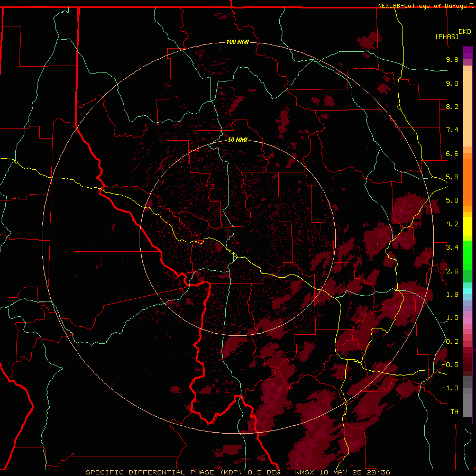The width and height of the screenshot is (476, 476).
Task: Click the 9.0 value on color scale
Action: click(452, 83)
